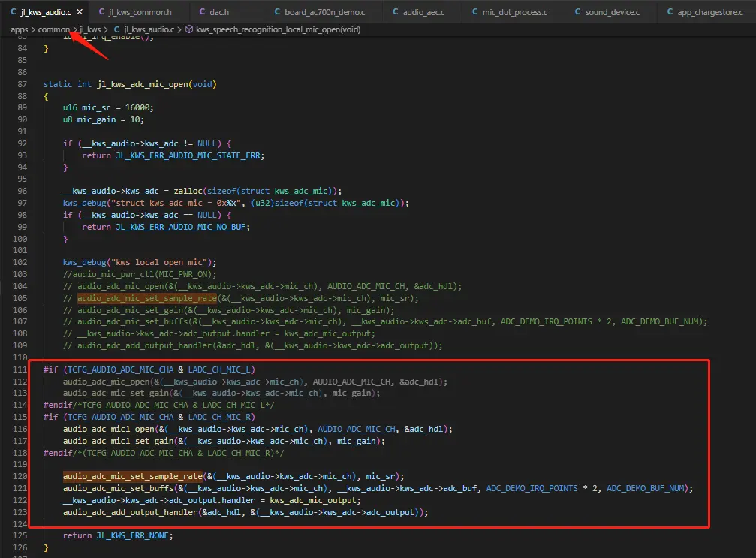
Task: Click JL_KWS_ERR_AUDIO_MIC_STATE_ERR on line 93
Action: tap(188, 155)
